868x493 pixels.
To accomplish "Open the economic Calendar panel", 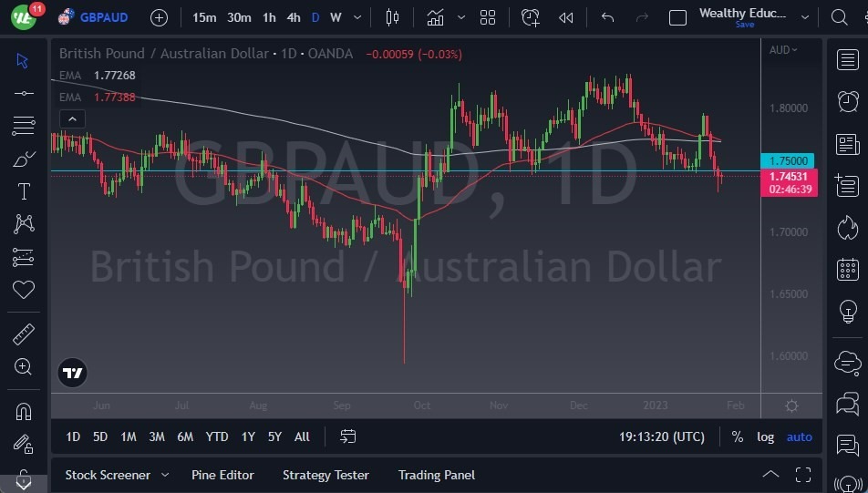I will (x=848, y=270).
